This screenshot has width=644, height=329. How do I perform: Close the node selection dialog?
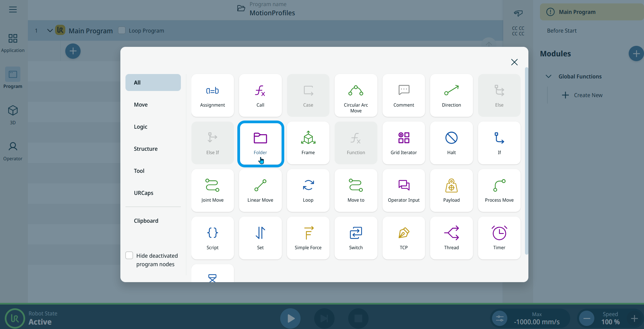(x=514, y=62)
